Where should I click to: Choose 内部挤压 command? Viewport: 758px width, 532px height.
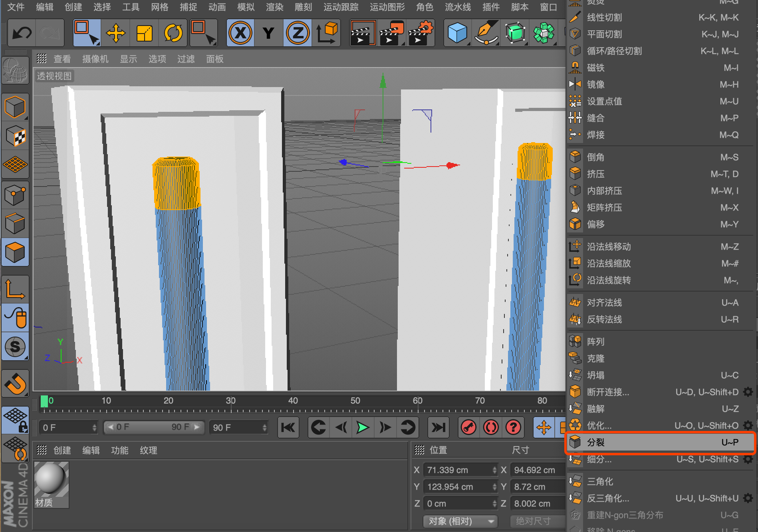(x=661, y=191)
